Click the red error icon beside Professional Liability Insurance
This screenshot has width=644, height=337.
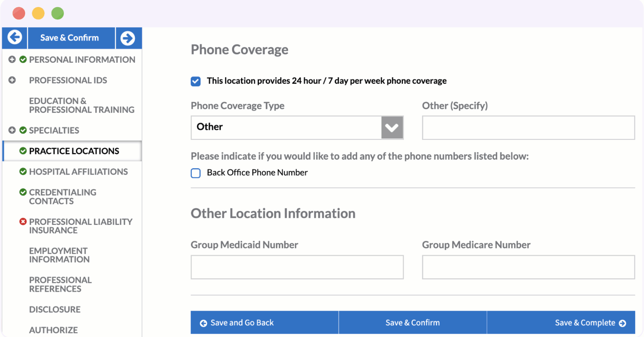[x=23, y=222]
